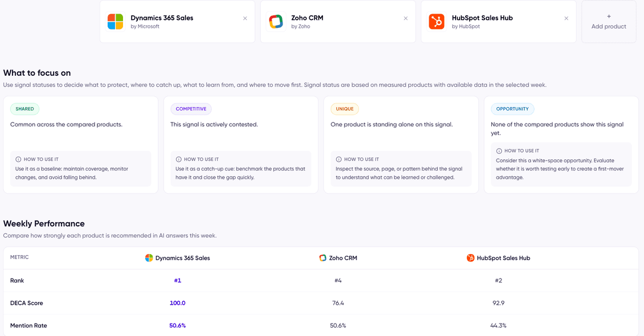Click the HubSpot Sales Hub table column header
Image resolution: width=644 pixels, height=336 pixels.
498,258
